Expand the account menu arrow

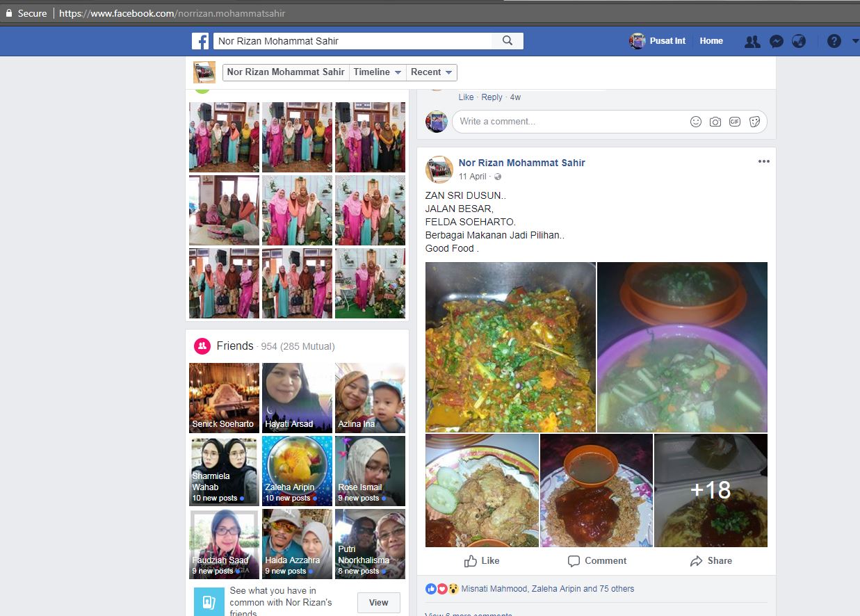point(855,41)
